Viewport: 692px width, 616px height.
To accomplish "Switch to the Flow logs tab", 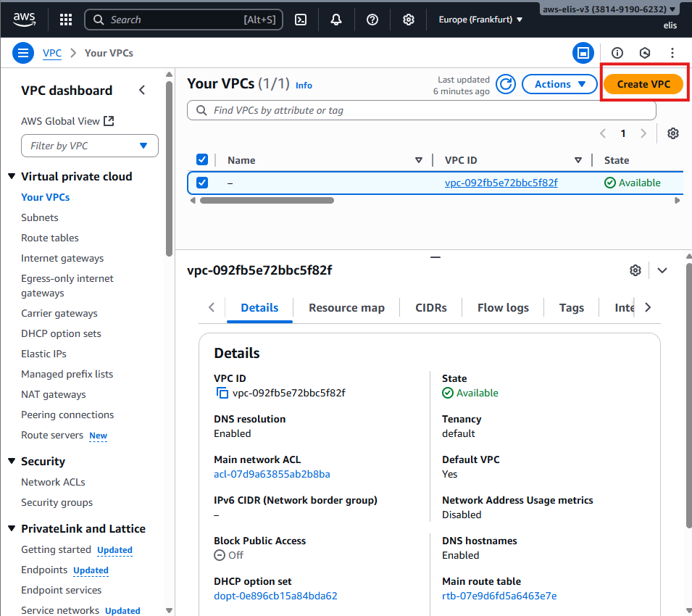I will click(x=503, y=307).
